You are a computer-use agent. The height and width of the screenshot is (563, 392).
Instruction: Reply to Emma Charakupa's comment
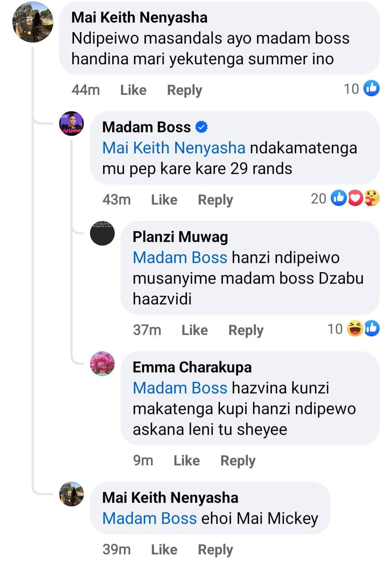coord(238,461)
